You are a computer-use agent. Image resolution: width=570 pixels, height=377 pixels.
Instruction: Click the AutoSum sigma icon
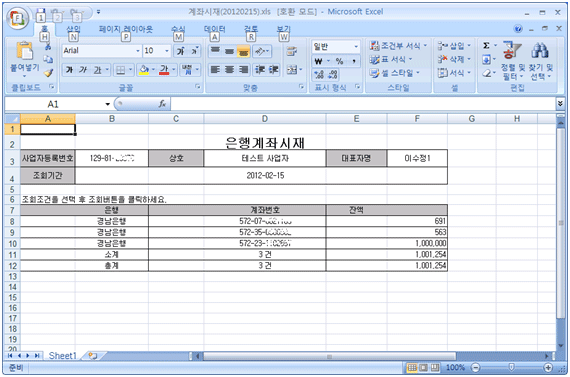click(486, 45)
